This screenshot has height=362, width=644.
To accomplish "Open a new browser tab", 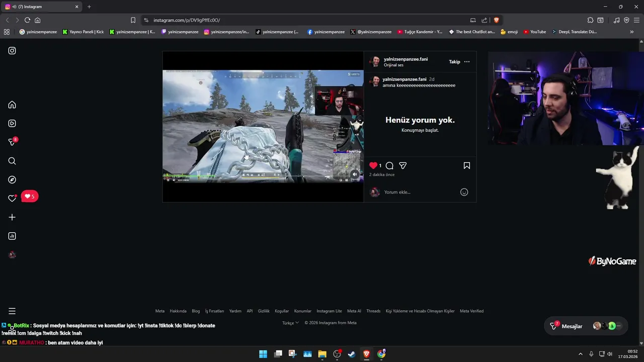I will coord(89,7).
